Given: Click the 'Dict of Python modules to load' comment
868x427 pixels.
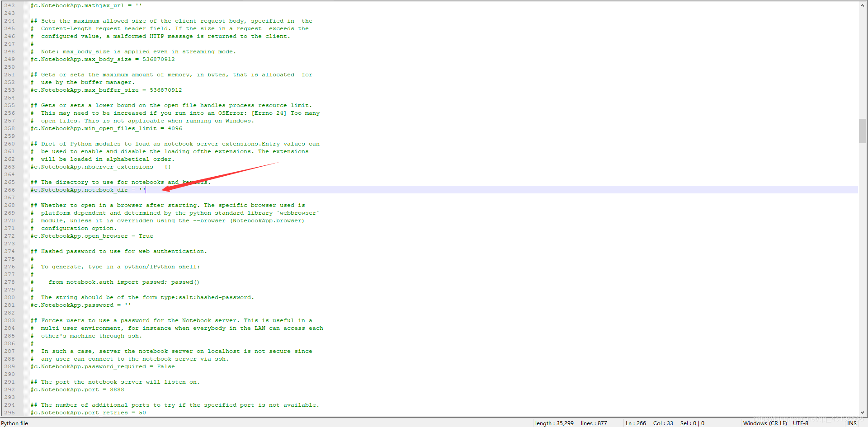Looking at the screenshot, I should pyautogui.click(x=175, y=144).
